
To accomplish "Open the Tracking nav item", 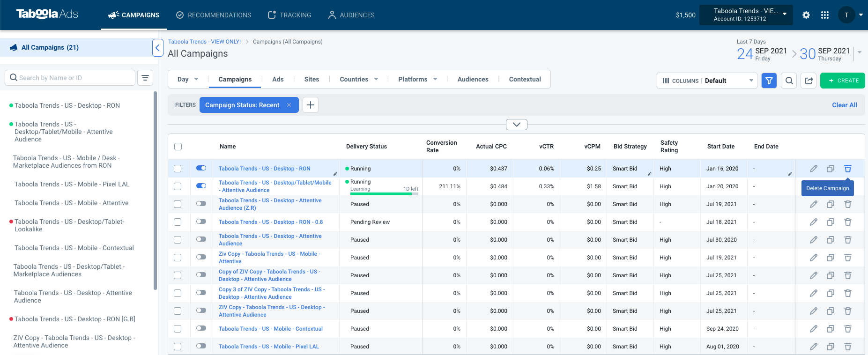I will tap(289, 15).
